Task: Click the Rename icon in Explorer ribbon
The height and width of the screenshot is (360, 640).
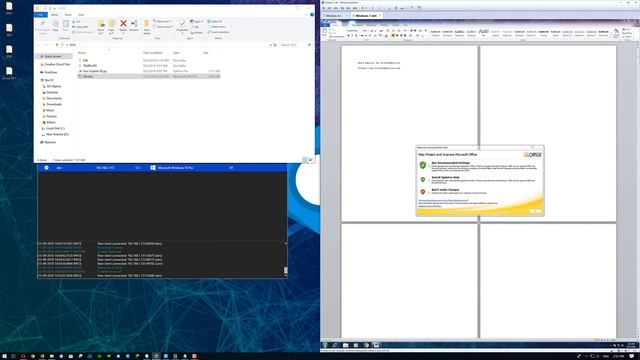Action: tap(134, 24)
